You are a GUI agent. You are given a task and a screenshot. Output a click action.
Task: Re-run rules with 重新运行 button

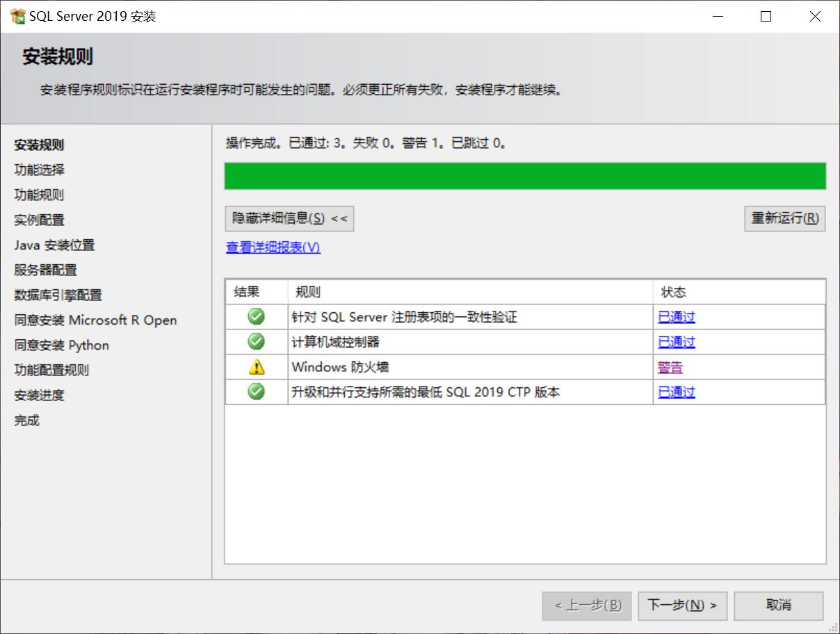click(x=784, y=218)
